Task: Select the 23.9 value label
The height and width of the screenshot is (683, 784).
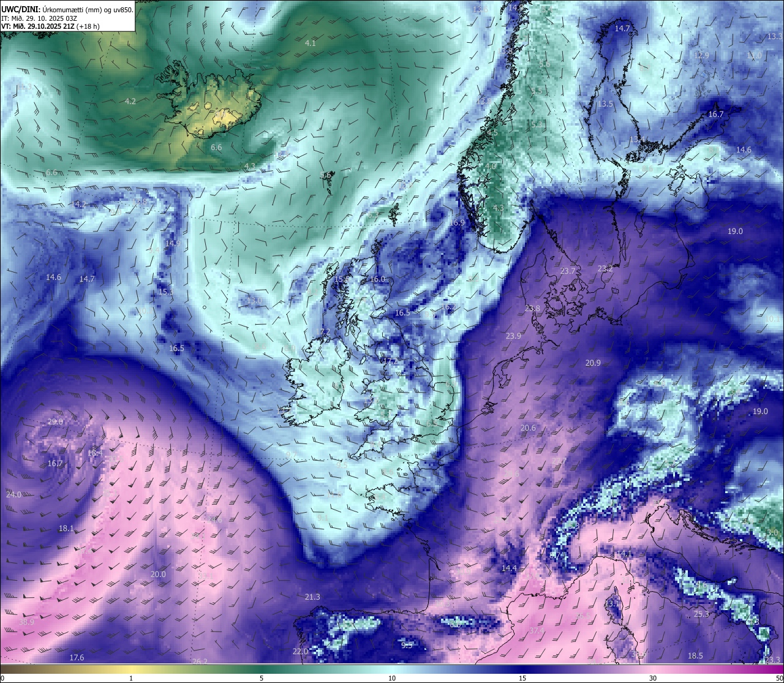Action: point(513,336)
